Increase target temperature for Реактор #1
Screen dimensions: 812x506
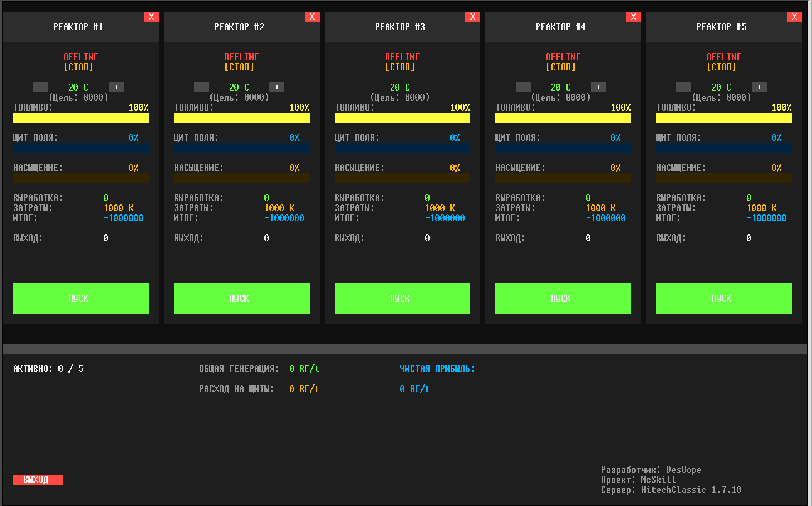[116, 87]
